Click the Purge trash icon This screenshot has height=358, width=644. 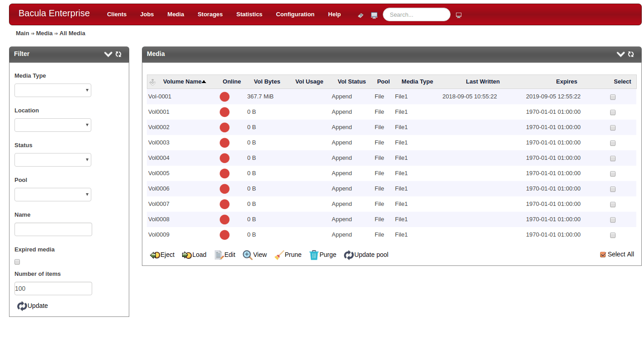click(314, 255)
